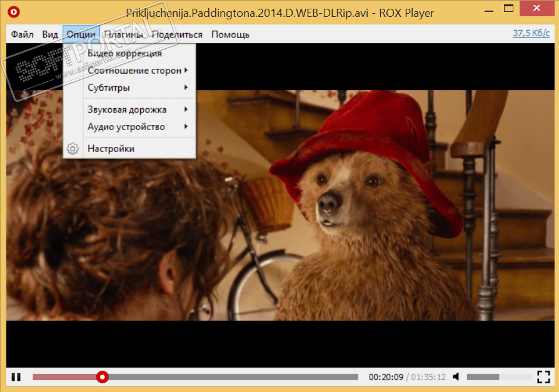Open Настройки from the Опции menu
This screenshot has width=559, height=392.
[129, 149]
